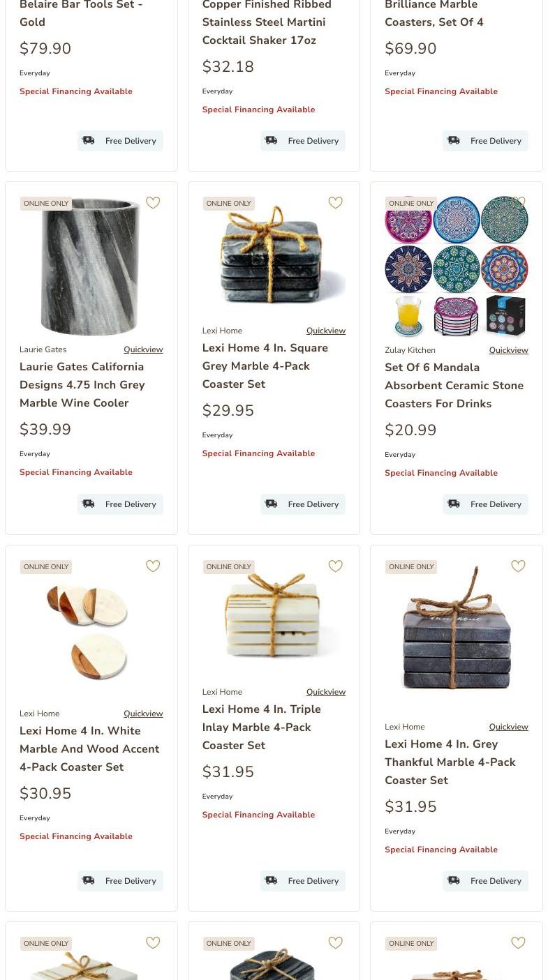Open Quickview for Square Grey Marble coasters
Viewport: 548px width, 980px height.
click(325, 331)
